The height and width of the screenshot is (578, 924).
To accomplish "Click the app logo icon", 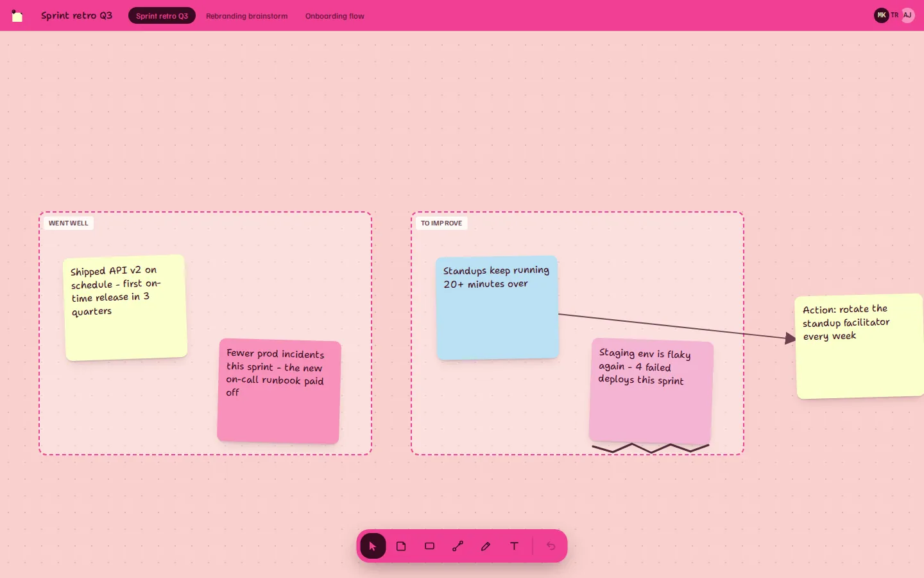I will pyautogui.click(x=17, y=15).
